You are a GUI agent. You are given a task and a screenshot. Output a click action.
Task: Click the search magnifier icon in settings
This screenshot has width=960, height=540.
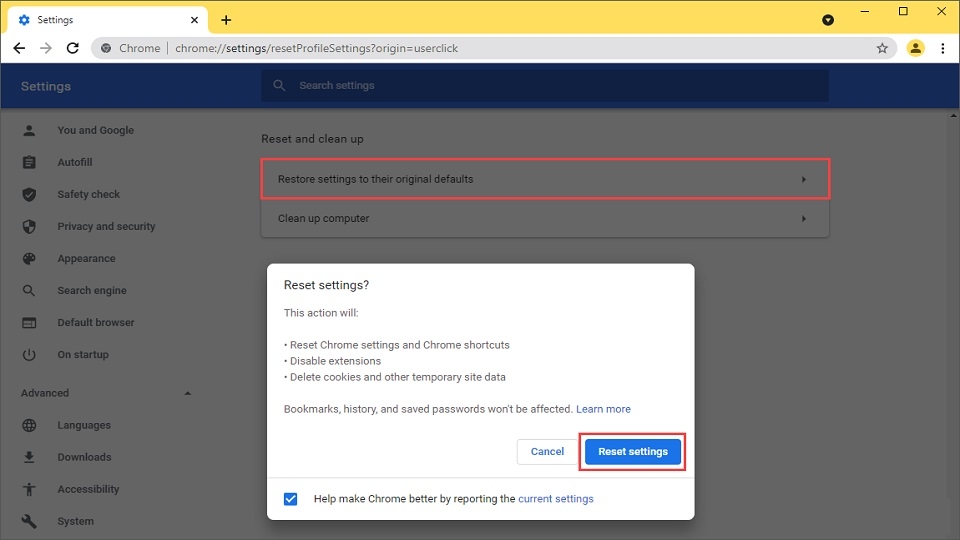click(279, 86)
